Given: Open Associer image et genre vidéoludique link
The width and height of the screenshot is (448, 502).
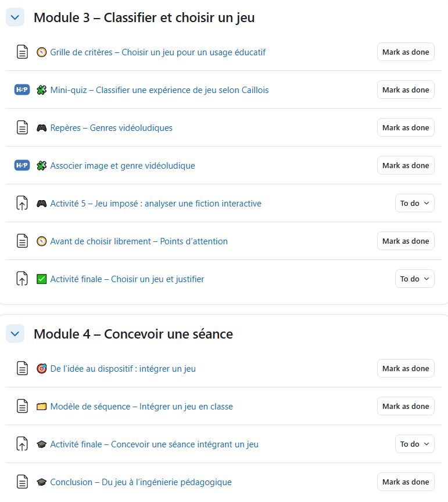Looking at the screenshot, I should click(123, 165).
